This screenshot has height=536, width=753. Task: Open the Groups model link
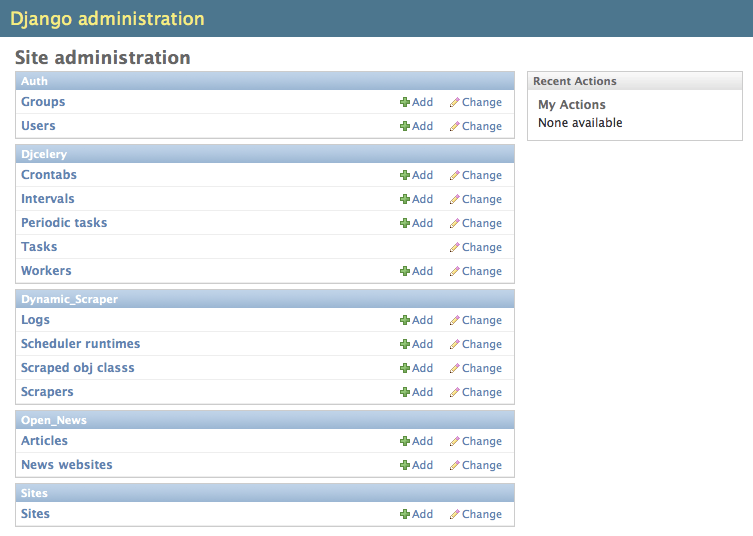point(43,102)
